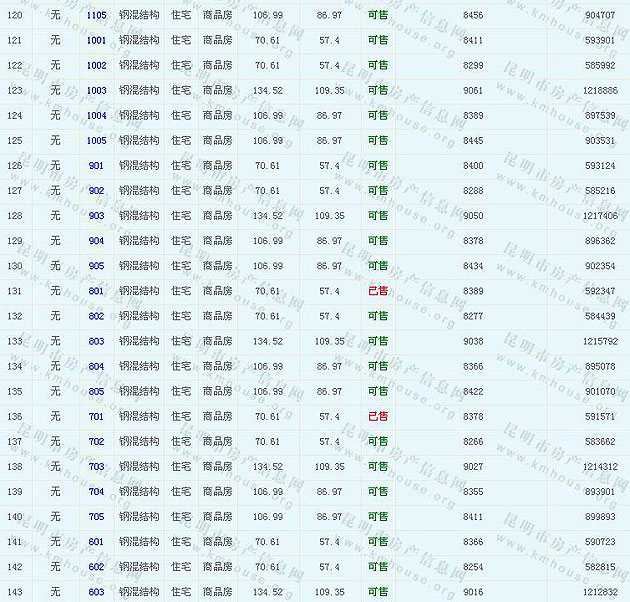Open room 1105 link
Viewport: 630px width, 602px height.
[97, 16]
